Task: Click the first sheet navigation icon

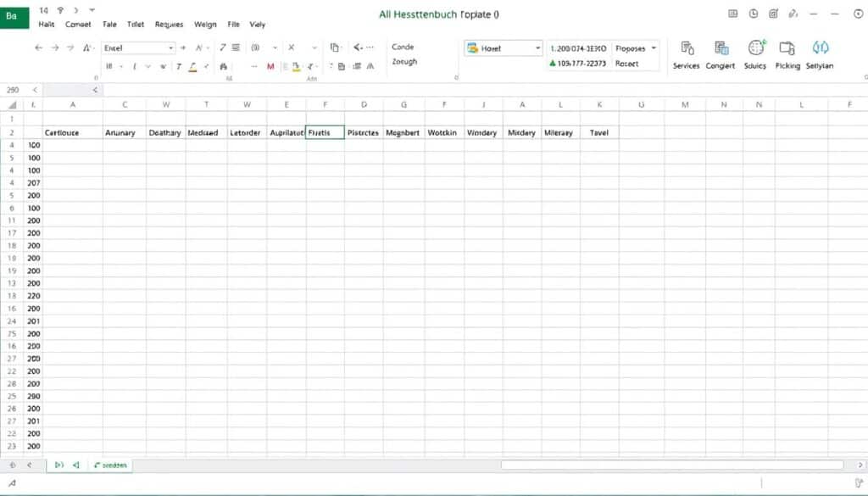Action: 59,465
